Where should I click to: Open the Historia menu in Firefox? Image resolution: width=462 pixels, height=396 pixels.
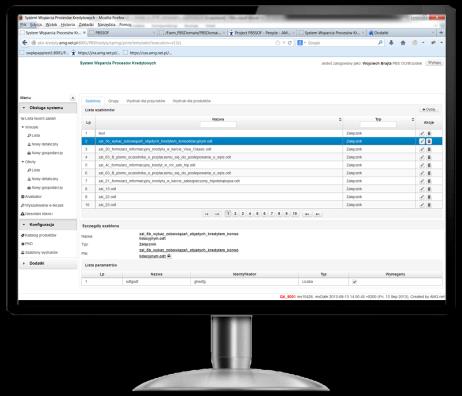pyautogui.click(x=68, y=25)
